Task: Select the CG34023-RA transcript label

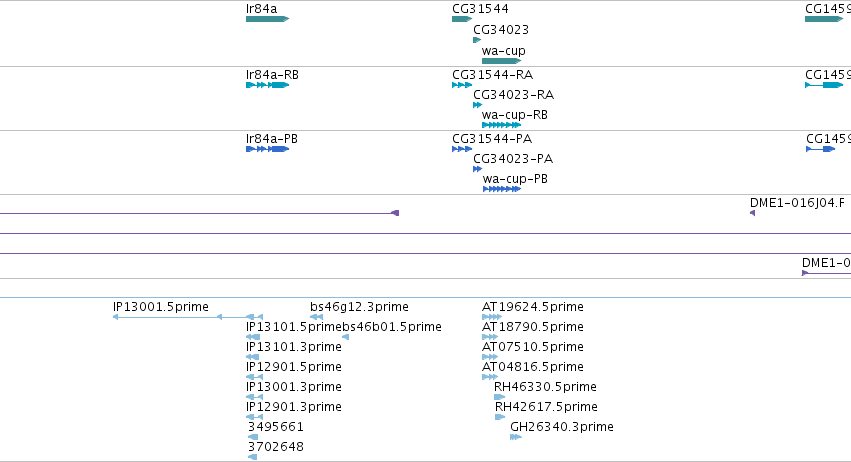Action: tap(513, 95)
